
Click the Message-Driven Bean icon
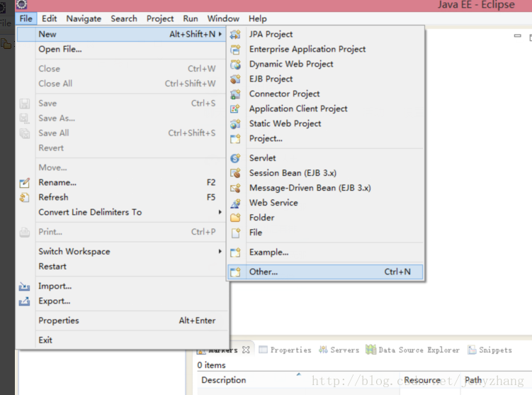(235, 188)
